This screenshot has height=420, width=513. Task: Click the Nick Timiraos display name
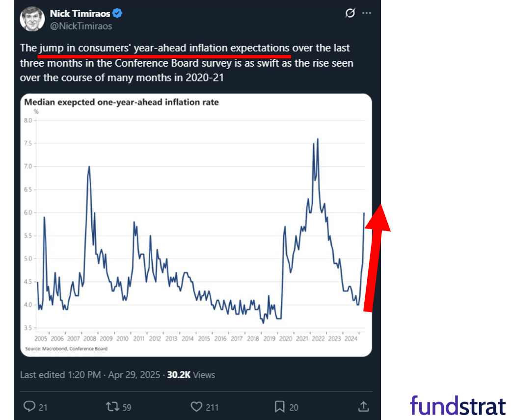coord(80,13)
